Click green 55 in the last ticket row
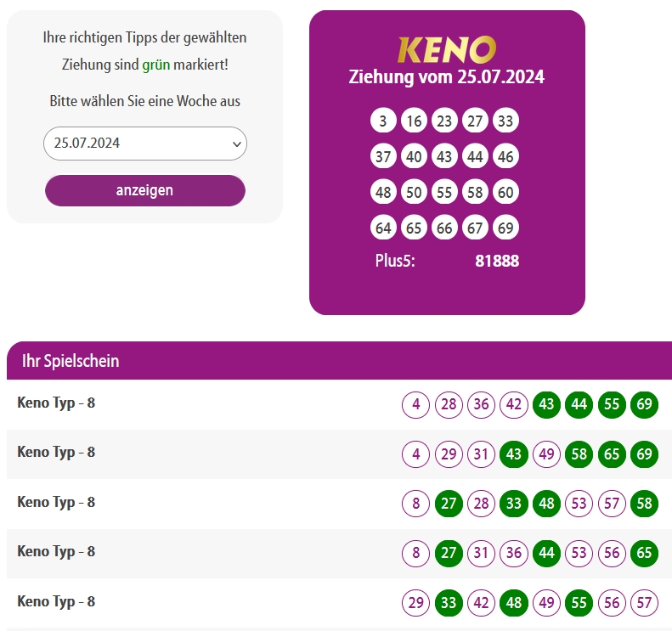 click(579, 603)
